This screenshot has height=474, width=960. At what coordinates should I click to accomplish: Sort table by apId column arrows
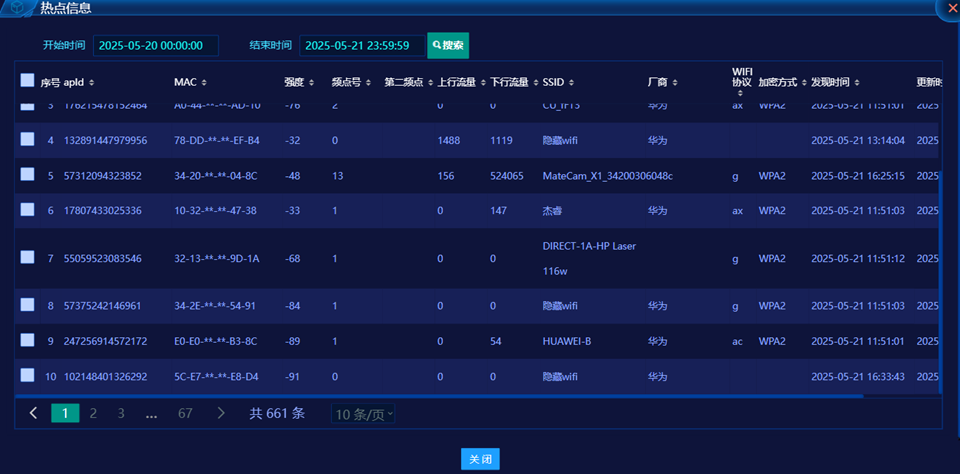click(91, 83)
